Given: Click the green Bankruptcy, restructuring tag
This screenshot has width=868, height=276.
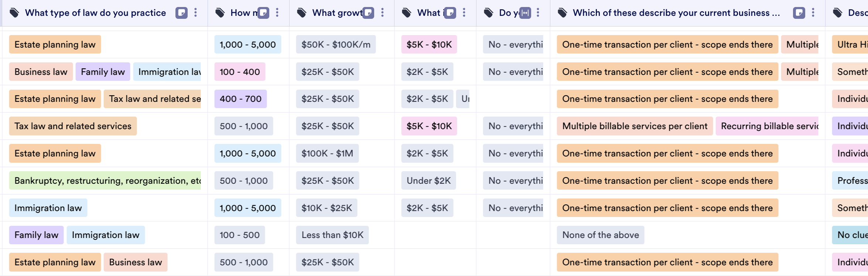Looking at the screenshot, I should pos(105,181).
